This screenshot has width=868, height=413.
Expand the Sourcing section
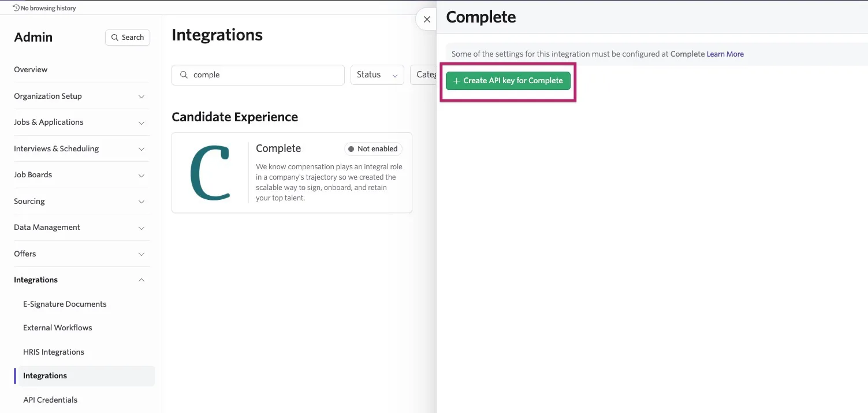(x=81, y=201)
